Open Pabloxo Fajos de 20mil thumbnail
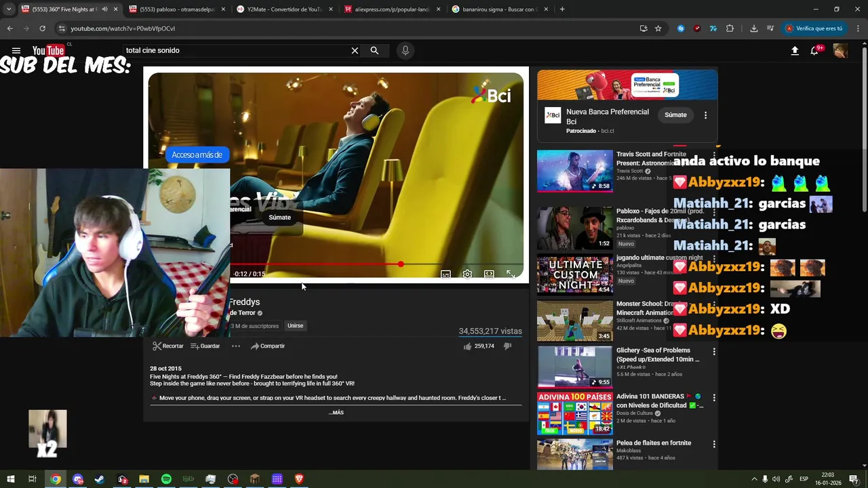This screenshot has height=488, width=868. (x=575, y=228)
